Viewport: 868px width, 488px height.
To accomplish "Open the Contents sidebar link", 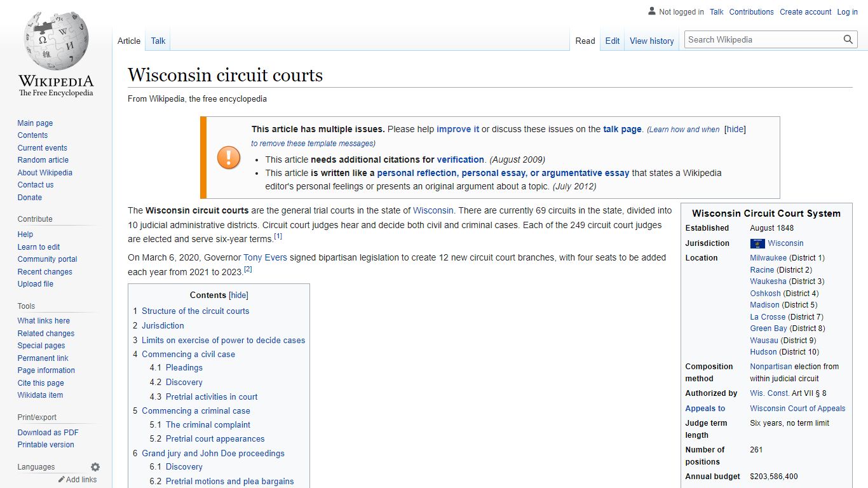I will [x=32, y=135].
